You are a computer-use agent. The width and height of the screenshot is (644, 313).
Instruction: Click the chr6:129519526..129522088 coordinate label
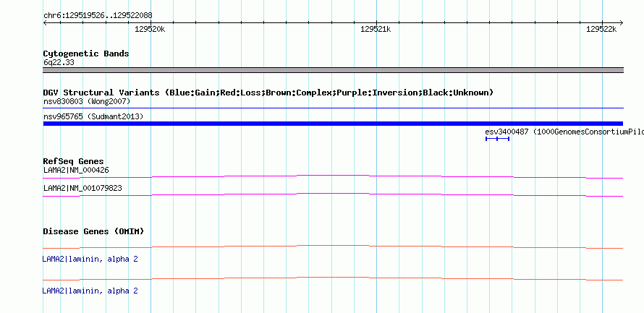pos(98,16)
